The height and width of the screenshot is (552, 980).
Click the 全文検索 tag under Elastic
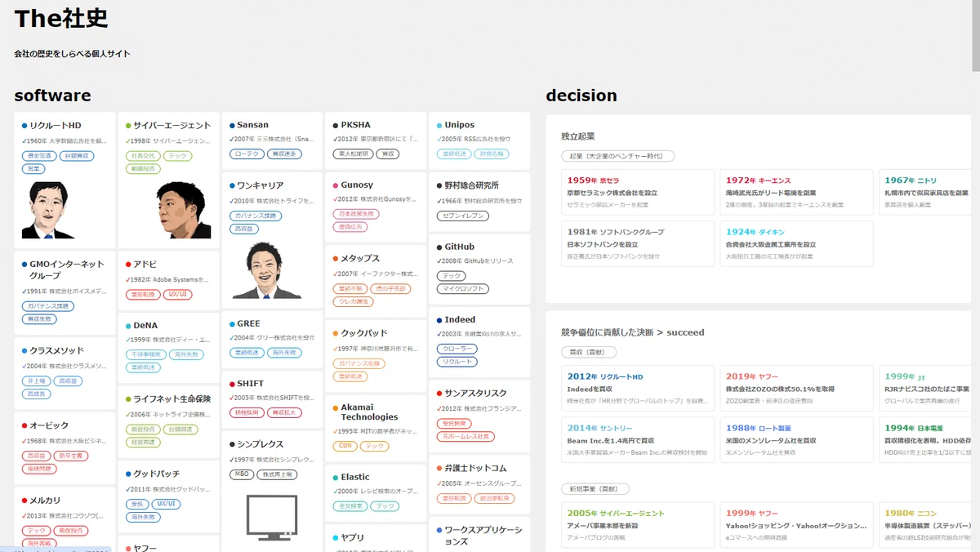point(350,507)
